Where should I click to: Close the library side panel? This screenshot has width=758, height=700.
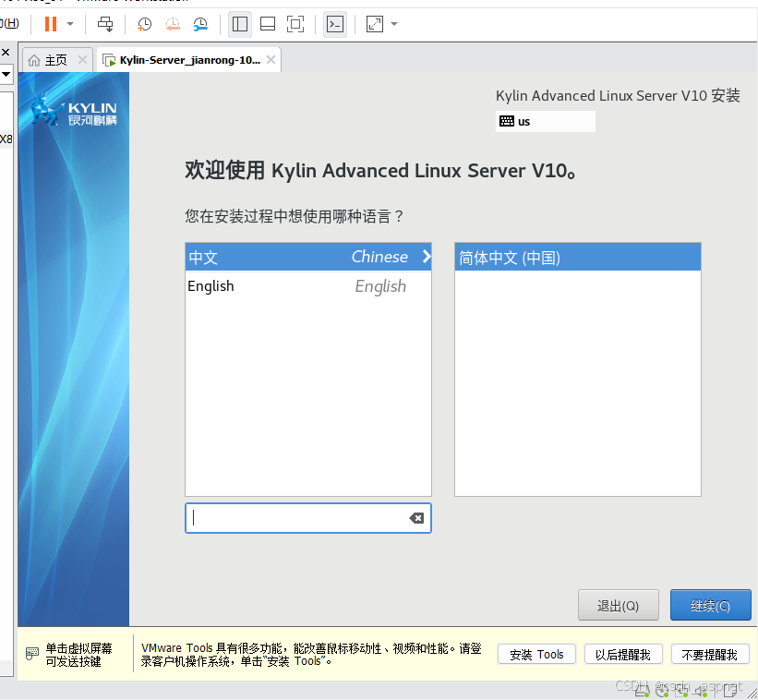[x=6, y=52]
